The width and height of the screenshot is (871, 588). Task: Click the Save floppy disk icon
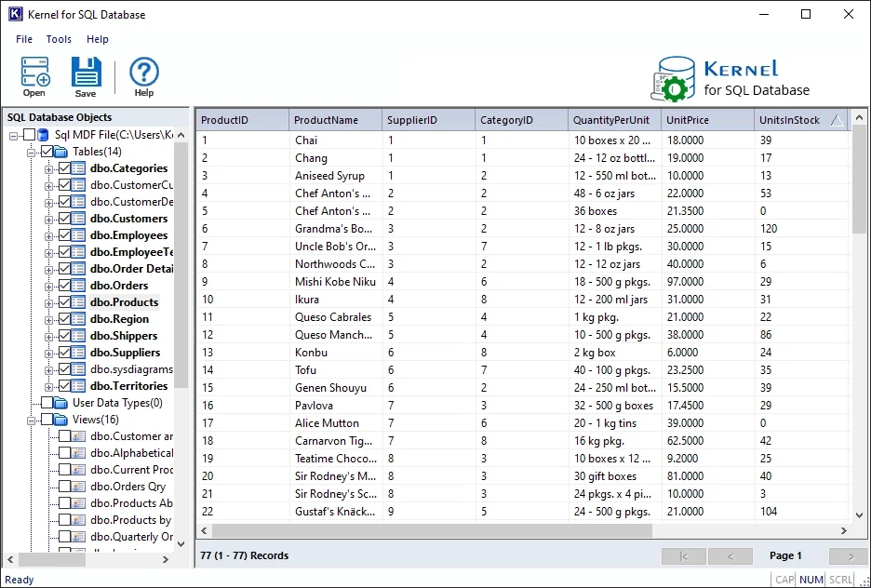pos(87,73)
